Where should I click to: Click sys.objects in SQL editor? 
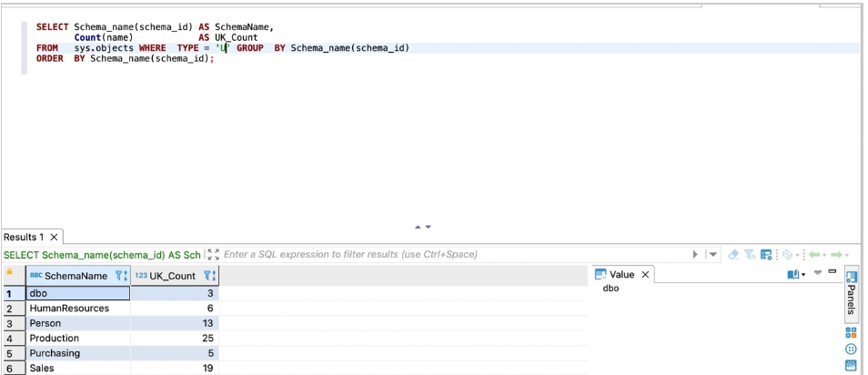(104, 47)
